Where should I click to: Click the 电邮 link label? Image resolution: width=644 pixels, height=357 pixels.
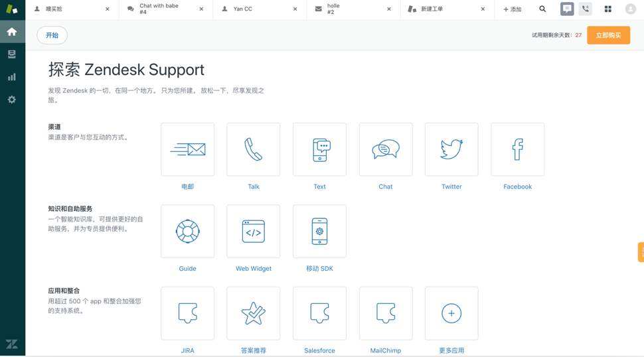pos(188,186)
